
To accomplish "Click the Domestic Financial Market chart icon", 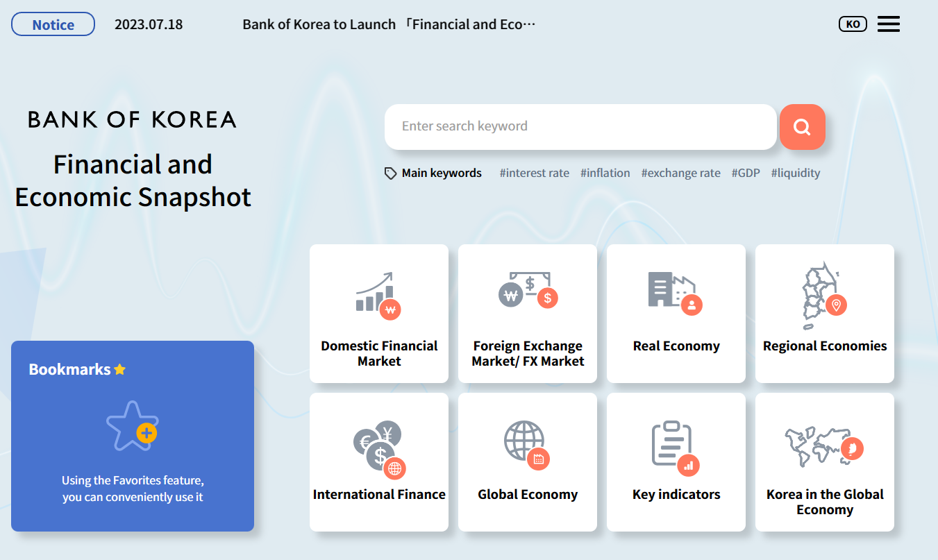I will pos(378,296).
